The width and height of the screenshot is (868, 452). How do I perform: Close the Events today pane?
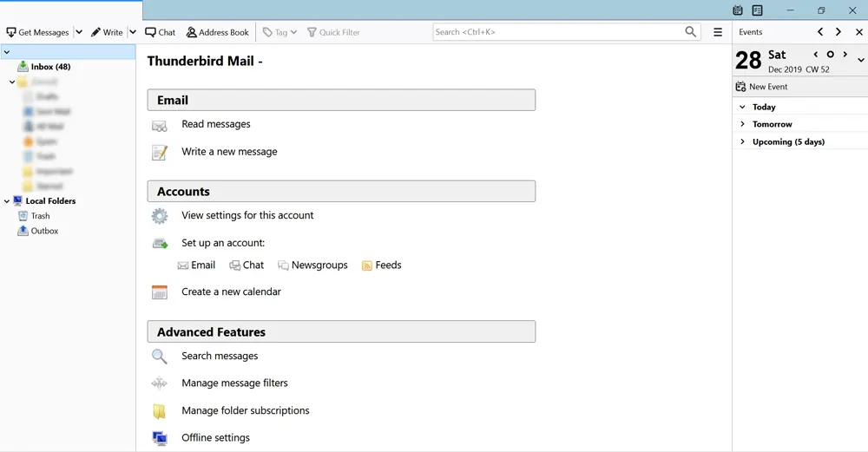[859, 32]
